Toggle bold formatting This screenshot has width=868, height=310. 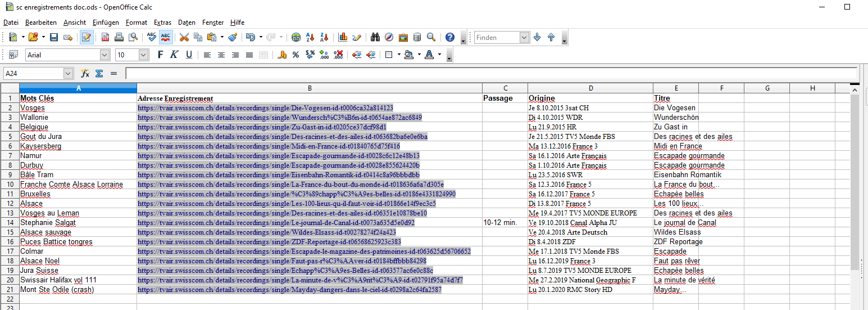click(160, 55)
